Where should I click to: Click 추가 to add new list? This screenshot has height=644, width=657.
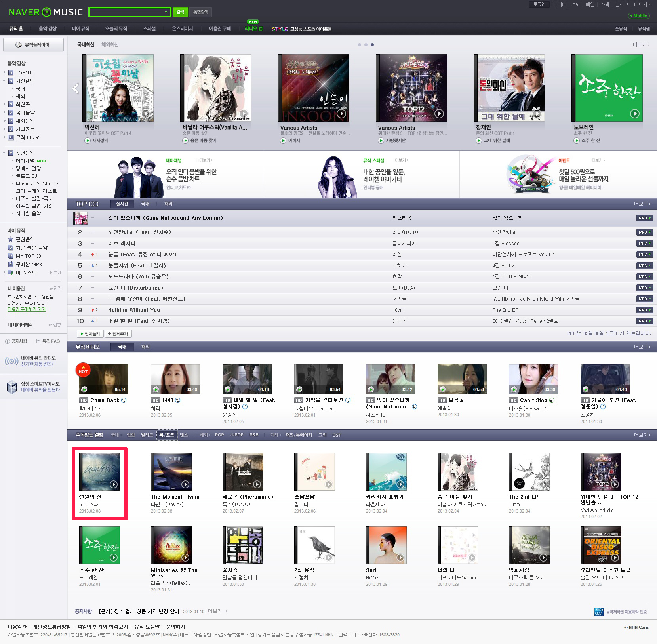coord(55,272)
